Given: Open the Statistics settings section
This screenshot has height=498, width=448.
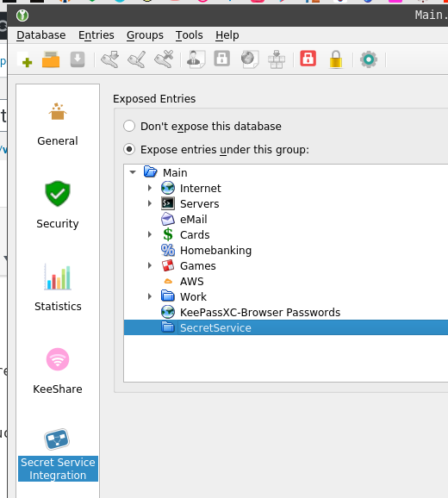Looking at the screenshot, I should pos(58,288).
